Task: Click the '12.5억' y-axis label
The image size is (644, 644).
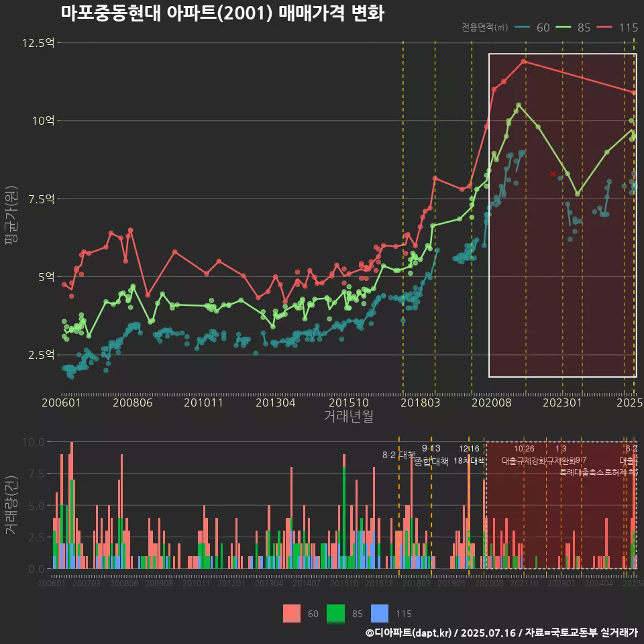Action: click(38, 43)
